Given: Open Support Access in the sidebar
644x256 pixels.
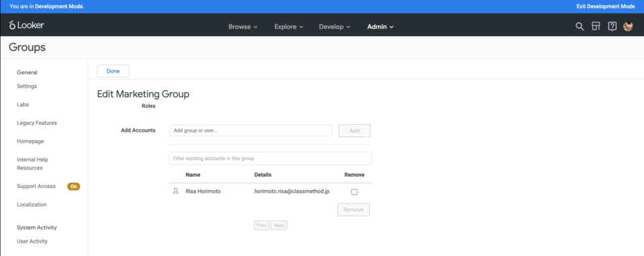Looking at the screenshot, I should (36, 186).
